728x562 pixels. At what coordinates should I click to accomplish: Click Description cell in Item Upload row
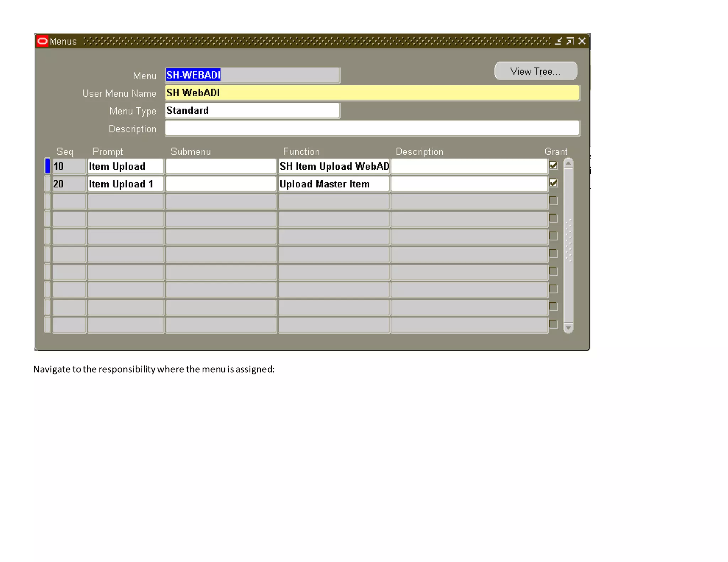469,166
